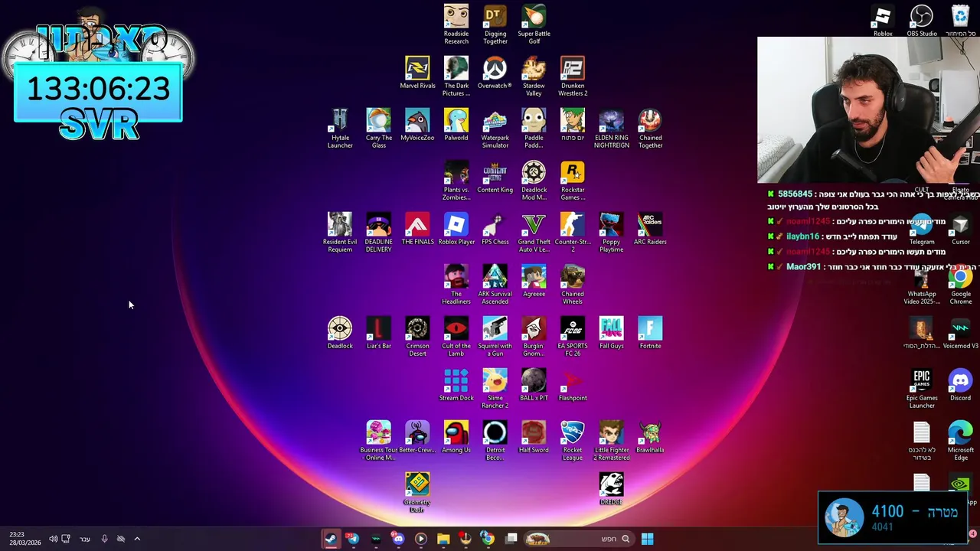Open the Stream Dock shortcut
This screenshot has width=980, height=551.
click(456, 385)
